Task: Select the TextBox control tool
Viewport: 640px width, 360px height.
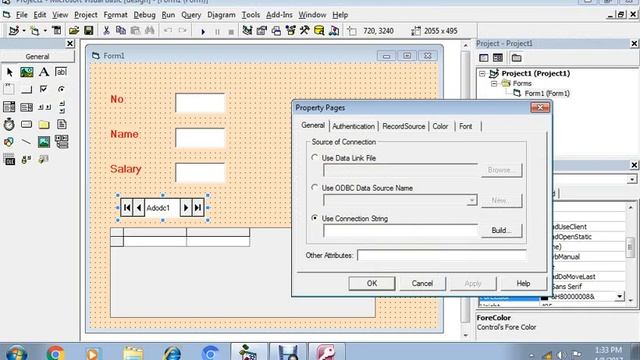Action: tap(61, 72)
